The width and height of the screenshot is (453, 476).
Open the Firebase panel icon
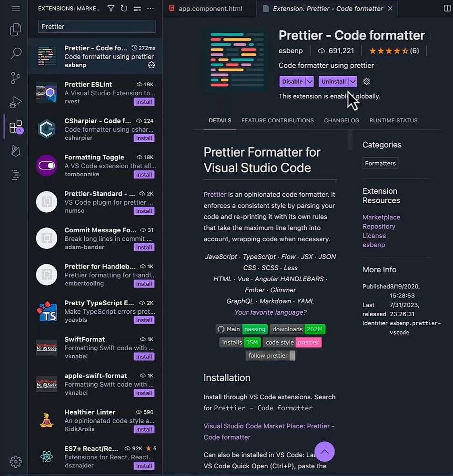[16, 151]
